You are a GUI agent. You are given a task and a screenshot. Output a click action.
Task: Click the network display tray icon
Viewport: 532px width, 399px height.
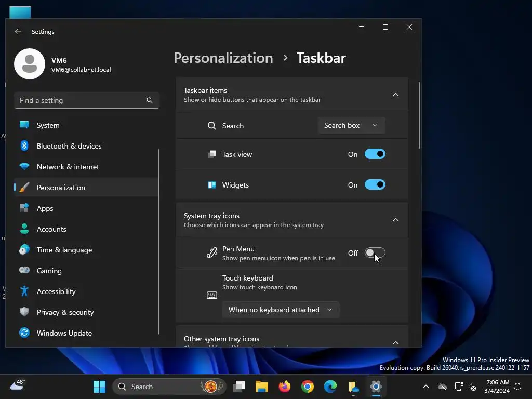pyautogui.click(x=459, y=387)
